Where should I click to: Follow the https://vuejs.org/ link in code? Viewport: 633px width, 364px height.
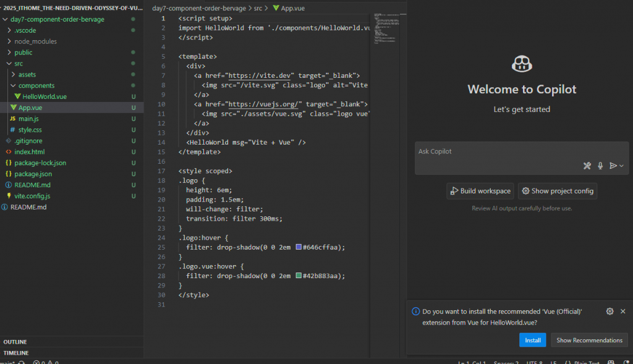[x=263, y=104]
